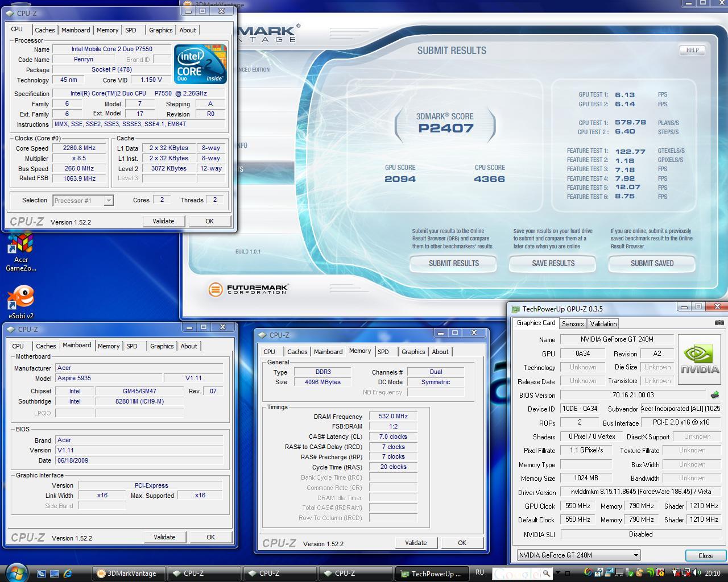This screenshot has width=728, height=582.
Task: Click the BIOS Version 70.16.21.00.03 field
Action: click(633, 395)
